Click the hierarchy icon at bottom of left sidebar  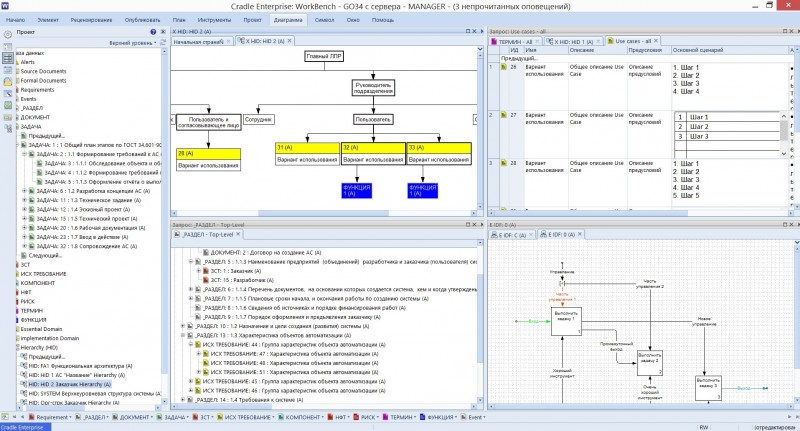tap(7, 129)
